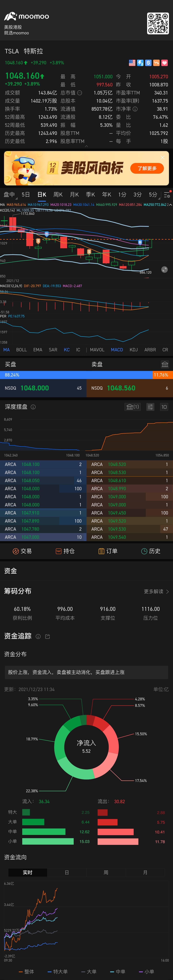Toggle the KC indicator

[x=67, y=350]
